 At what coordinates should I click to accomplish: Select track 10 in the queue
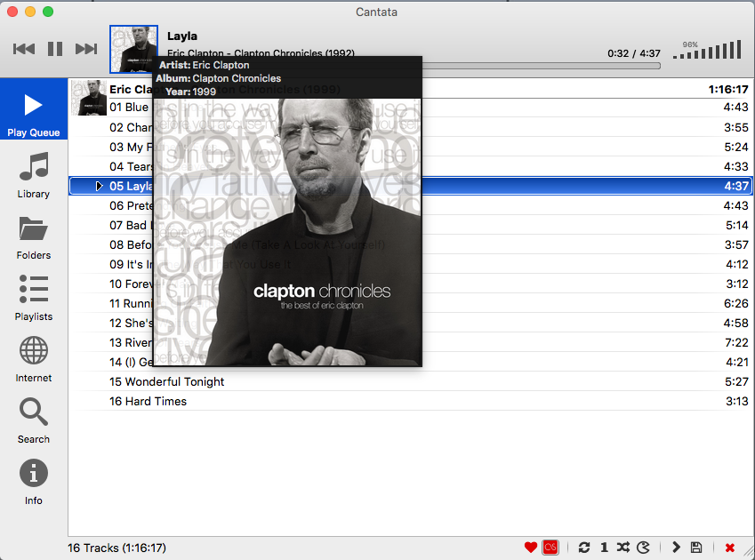coord(411,284)
